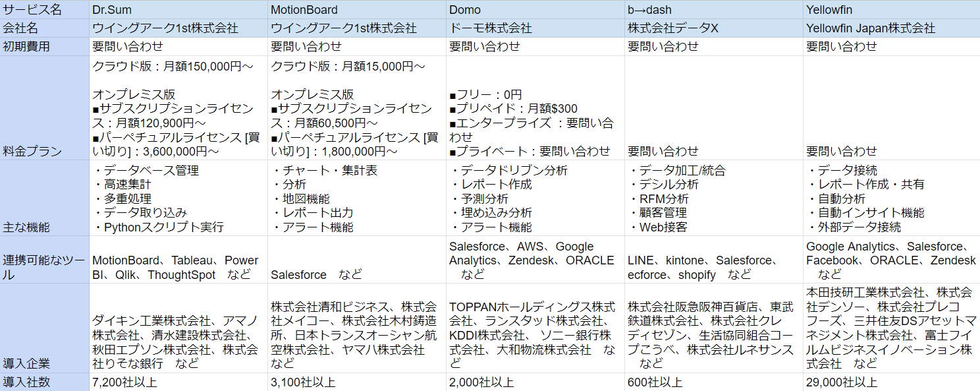Click the cell with クラウド版：月額15,000円～
Image resolution: width=980 pixels, height=391 pixels.
pos(357,108)
